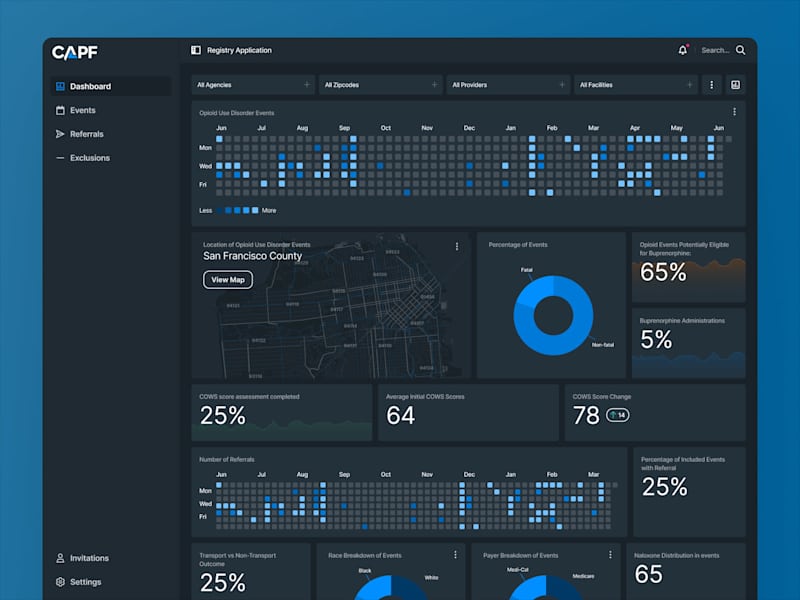The image size is (800, 600).
Task: Click the Registry Application title
Action: tap(239, 50)
